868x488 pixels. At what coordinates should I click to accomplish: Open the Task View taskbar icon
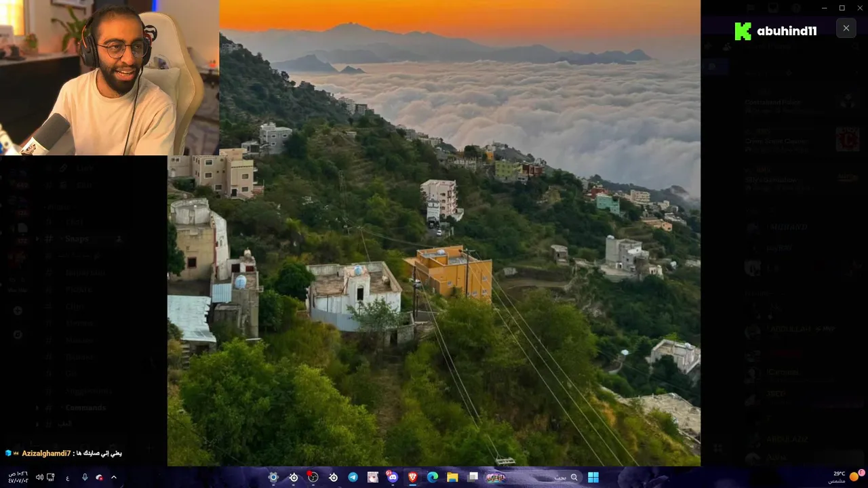pyautogui.click(x=473, y=477)
